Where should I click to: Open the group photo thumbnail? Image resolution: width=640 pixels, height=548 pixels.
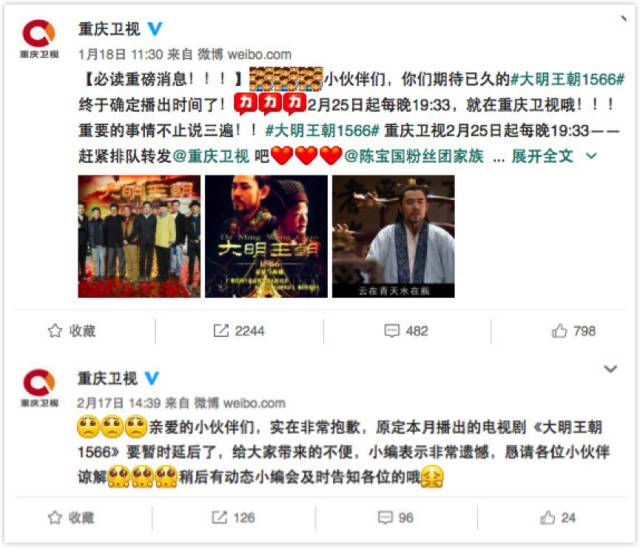point(139,236)
